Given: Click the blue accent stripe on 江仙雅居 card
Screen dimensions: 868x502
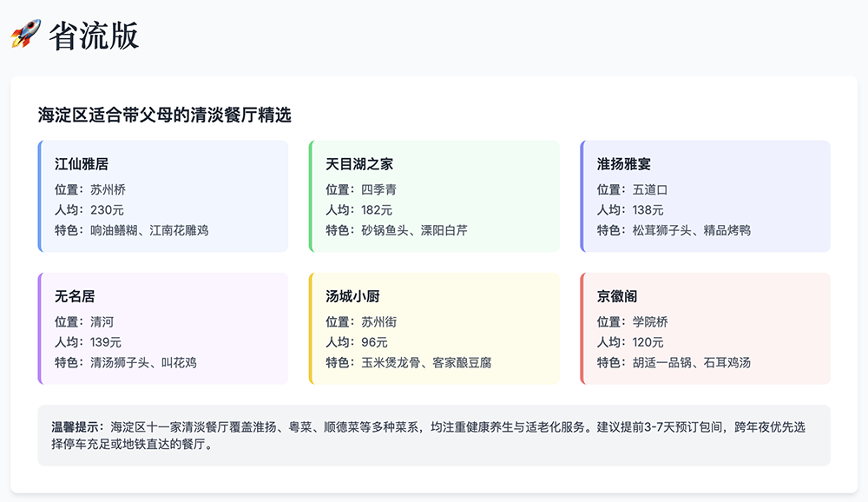Looking at the screenshot, I should coord(41,195).
